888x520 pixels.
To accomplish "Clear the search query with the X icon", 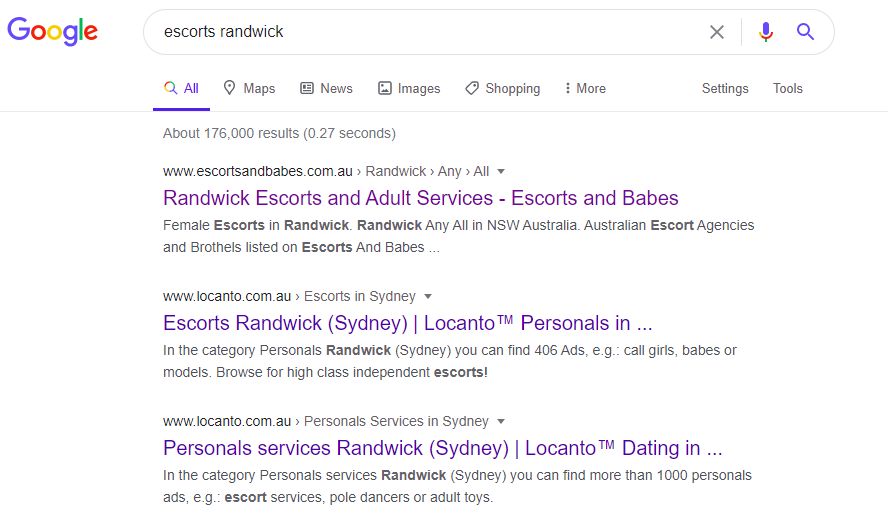I will [x=717, y=32].
